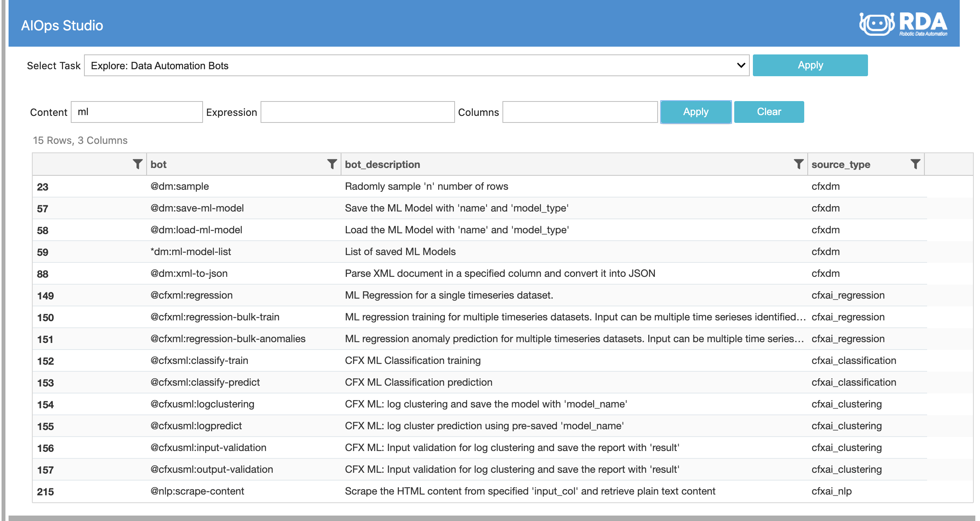Click the bot column header
The height and width of the screenshot is (521, 980).
coord(158,164)
